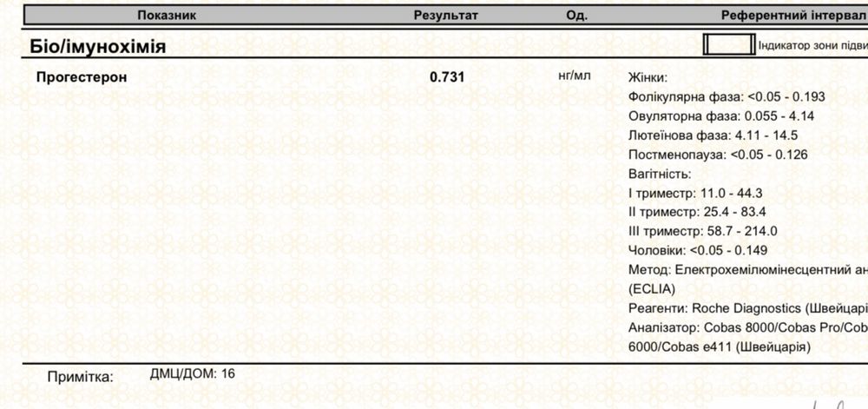Click the "Результат" column header
The image size is (868, 409).
click(445, 15)
